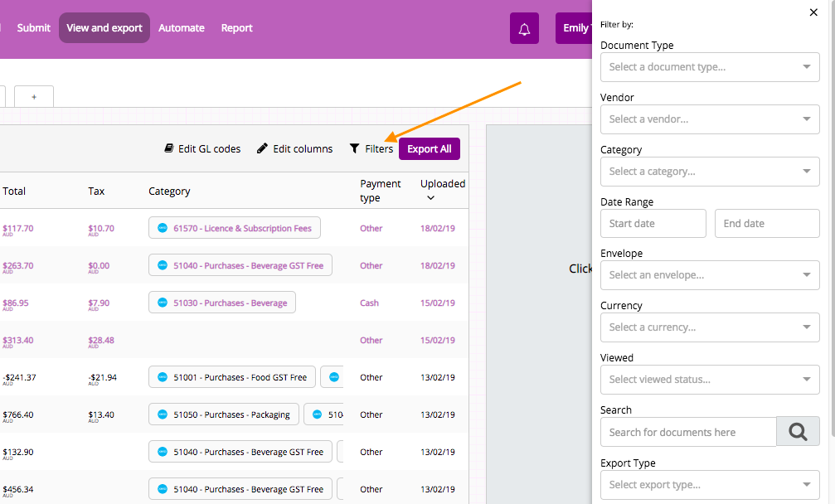Click the $7.90 tax value

(99, 303)
